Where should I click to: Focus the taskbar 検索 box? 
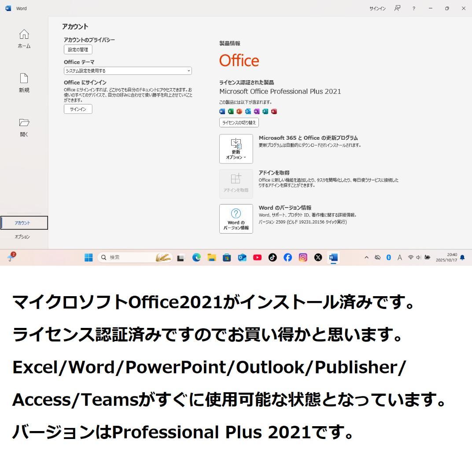coord(135,257)
